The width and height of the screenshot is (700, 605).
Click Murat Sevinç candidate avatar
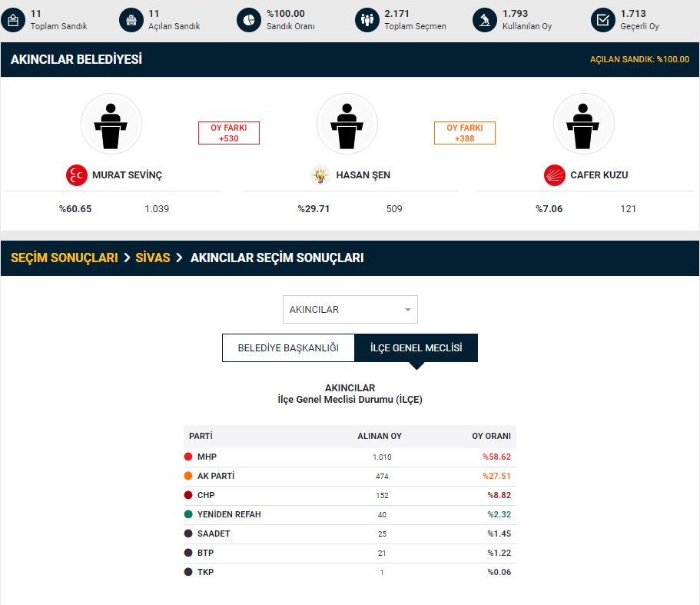point(111,125)
